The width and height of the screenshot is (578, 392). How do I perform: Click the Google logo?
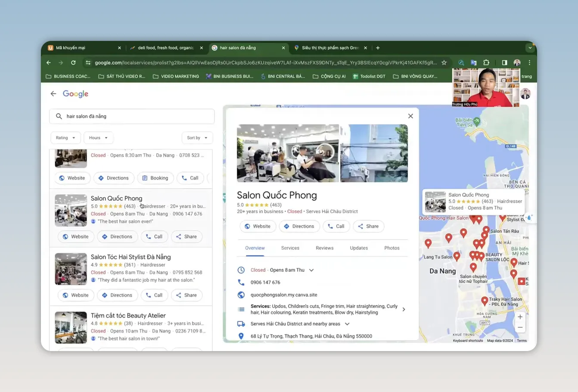(75, 94)
